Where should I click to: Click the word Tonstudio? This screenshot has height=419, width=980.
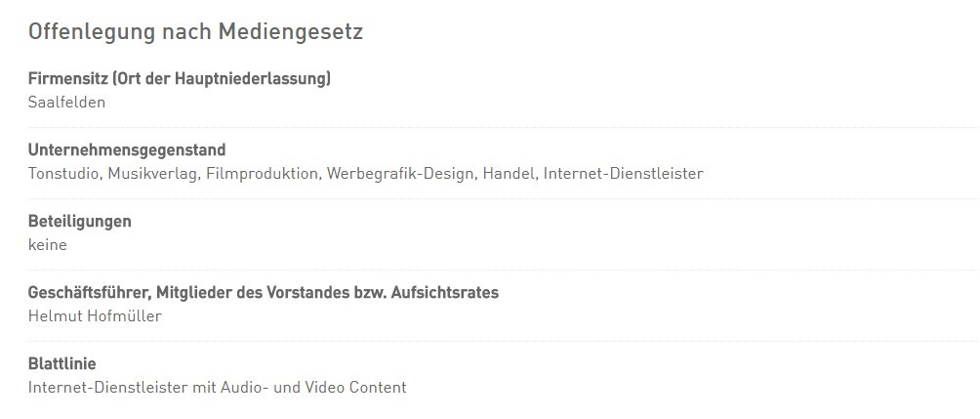pyautogui.click(x=63, y=174)
